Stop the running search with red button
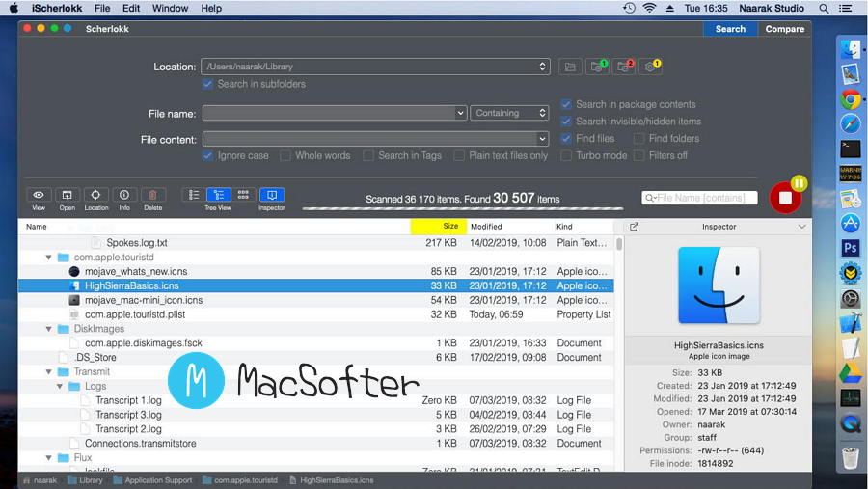 (x=784, y=199)
